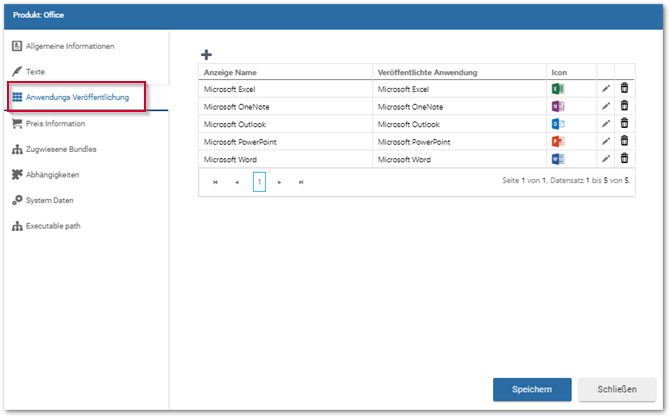Image resolution: width=670 pixels, height=417 pixels.
Task: Click the orange PowerPoint application icon
Action: coord(558,141)
